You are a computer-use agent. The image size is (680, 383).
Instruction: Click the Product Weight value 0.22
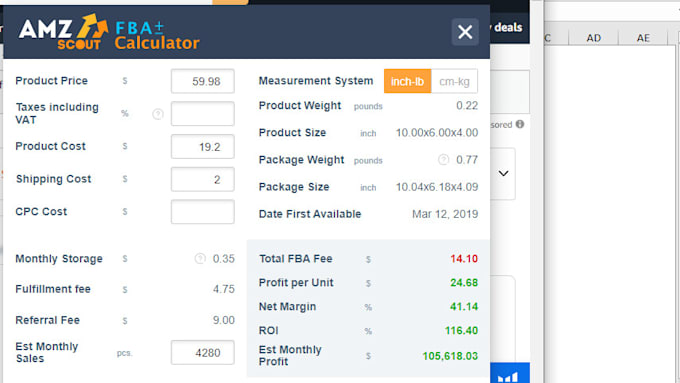pyautogui.click(x=467, y=106)
